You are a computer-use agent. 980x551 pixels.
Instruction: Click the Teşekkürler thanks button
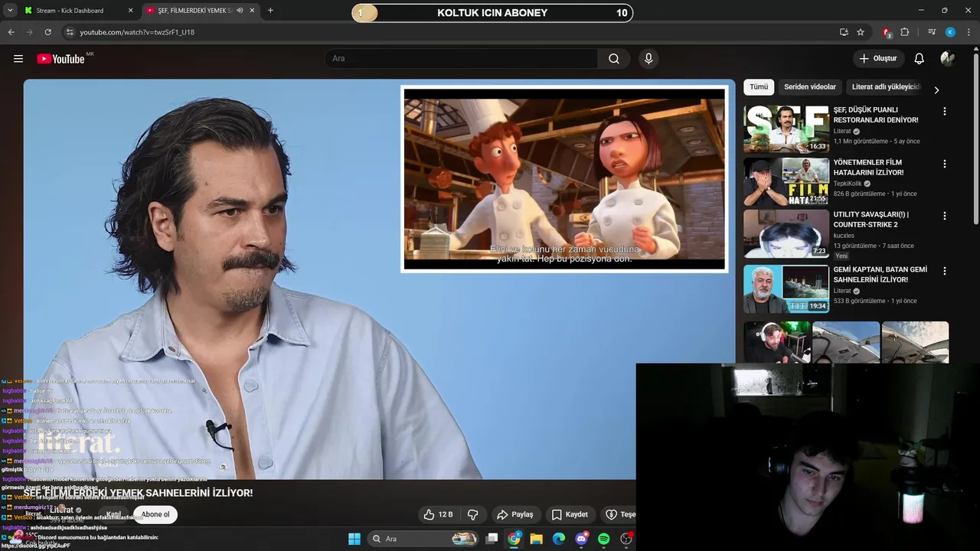[619, 514]
